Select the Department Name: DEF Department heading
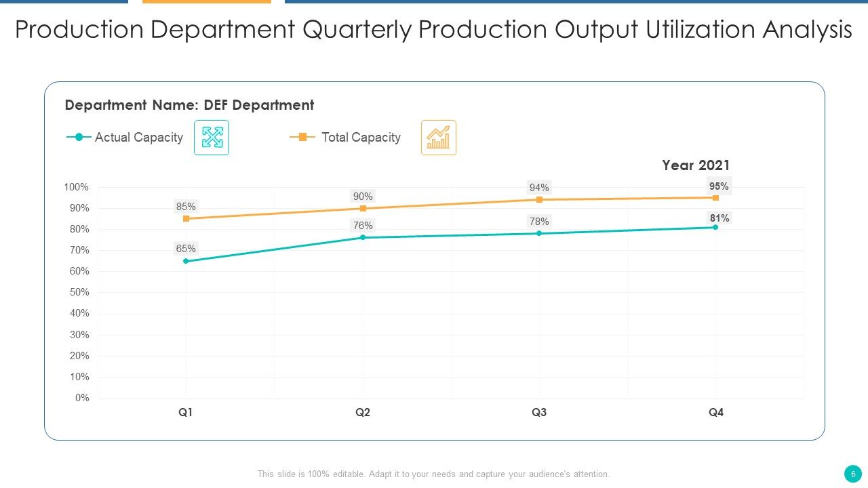The image size is (868, 488). point(189,105)
